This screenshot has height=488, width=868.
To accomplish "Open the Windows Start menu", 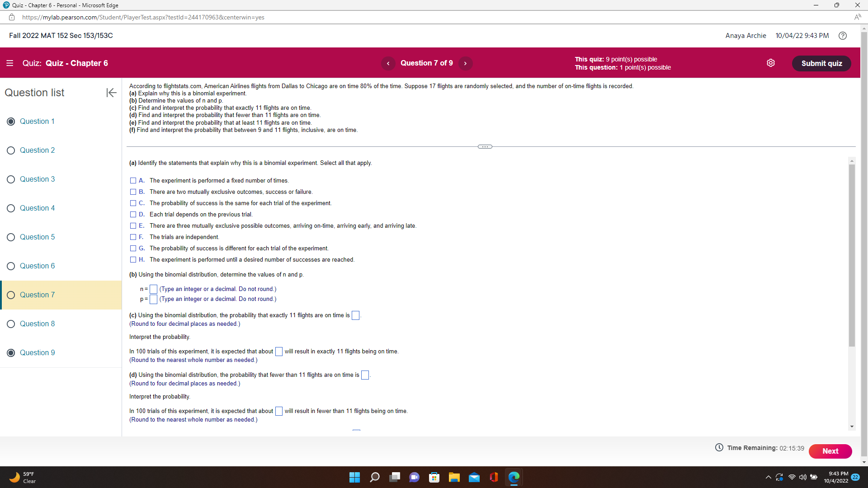I will coord(354,477).
